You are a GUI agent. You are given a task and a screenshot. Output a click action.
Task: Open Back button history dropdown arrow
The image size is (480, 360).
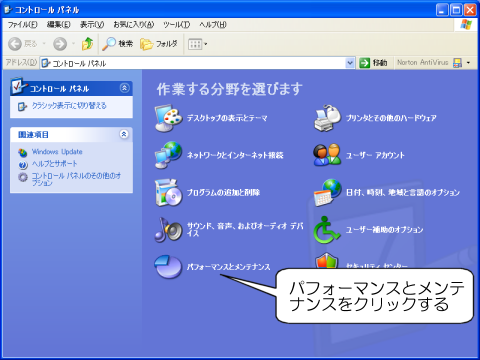44,44
